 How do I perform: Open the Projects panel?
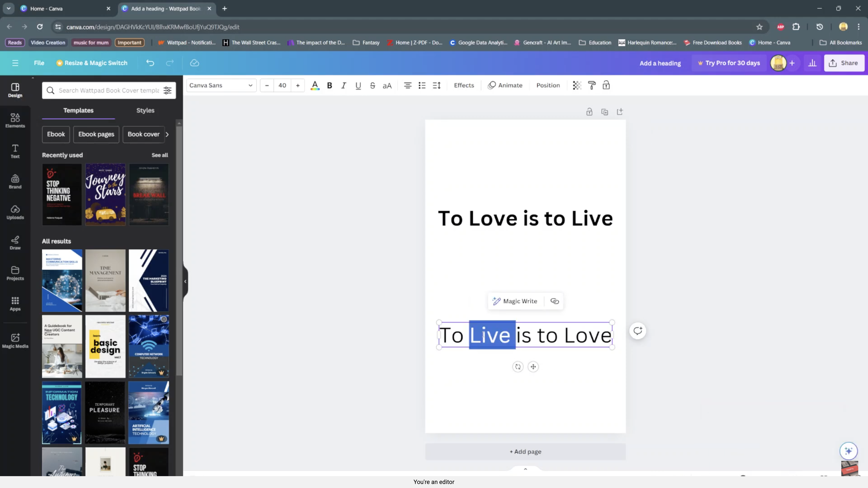click(x=15, y=273)
